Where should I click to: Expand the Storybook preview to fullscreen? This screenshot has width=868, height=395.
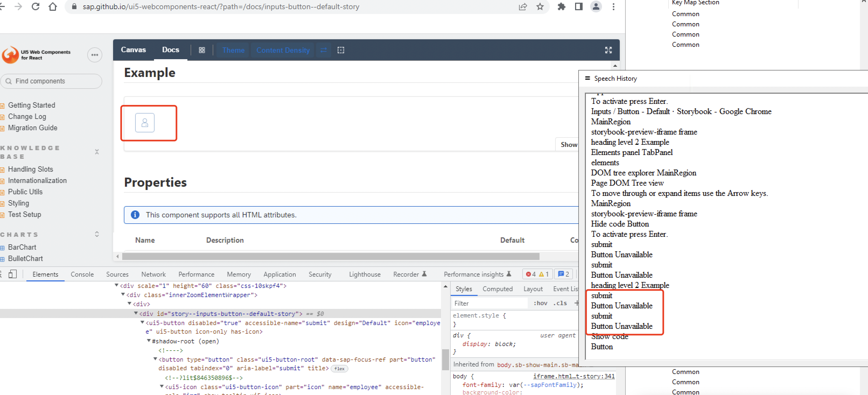coord(608,50)
